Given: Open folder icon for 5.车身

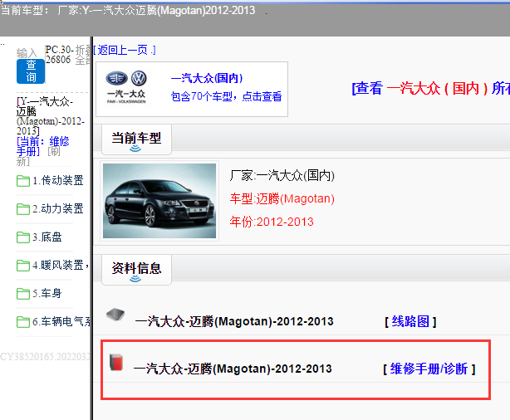Looking at the screenshot, I should 23,294.
